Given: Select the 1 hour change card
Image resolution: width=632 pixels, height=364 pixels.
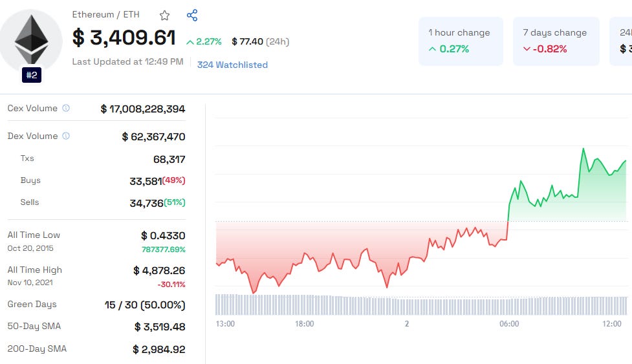Looking at the screenshot, I should [x=461, y=41].
